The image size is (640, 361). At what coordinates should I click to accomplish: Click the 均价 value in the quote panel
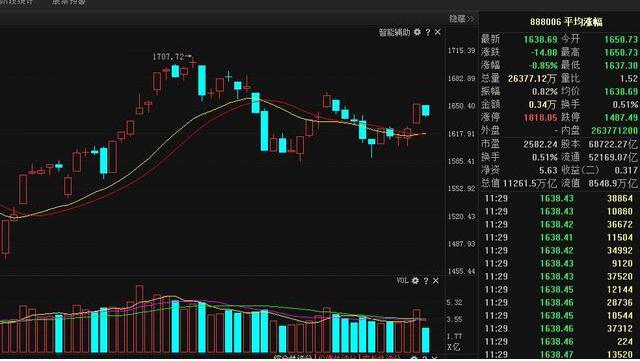[620, 91]
